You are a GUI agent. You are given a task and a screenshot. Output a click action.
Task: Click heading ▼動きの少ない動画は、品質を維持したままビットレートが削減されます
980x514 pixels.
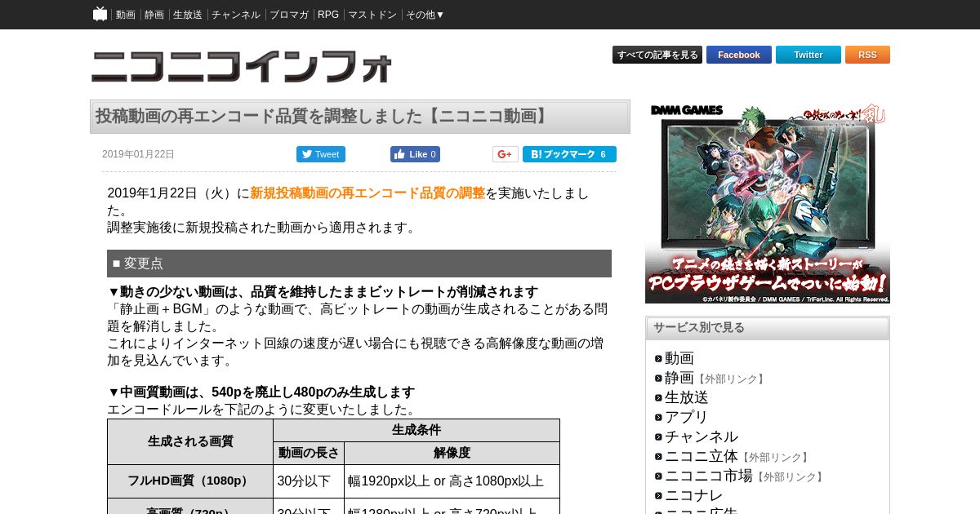coord(323,291)
